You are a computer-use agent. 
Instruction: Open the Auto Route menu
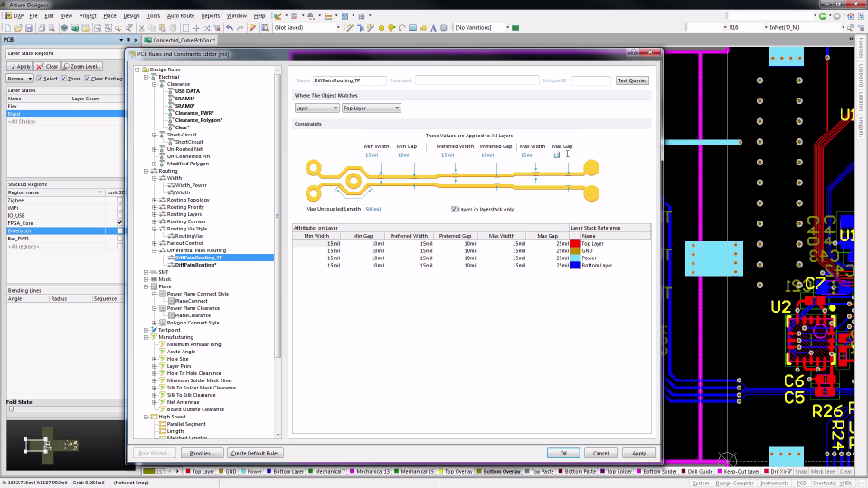[x=181, y=16]
